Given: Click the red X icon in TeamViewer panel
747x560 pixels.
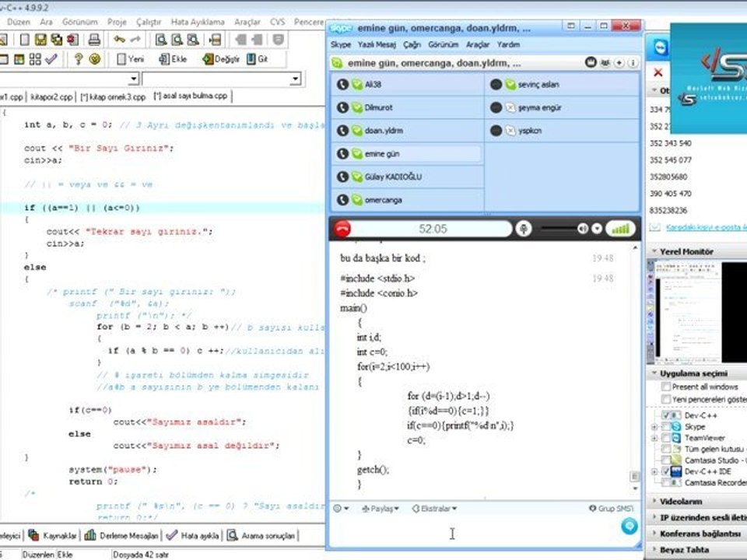Looking at the screenshot, I should click(x=658, y=72).
